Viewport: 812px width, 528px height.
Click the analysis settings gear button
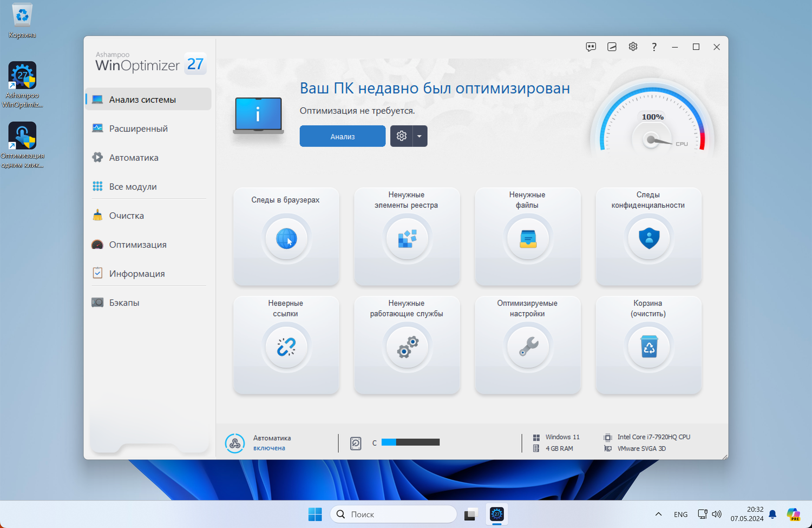(402, 136)
